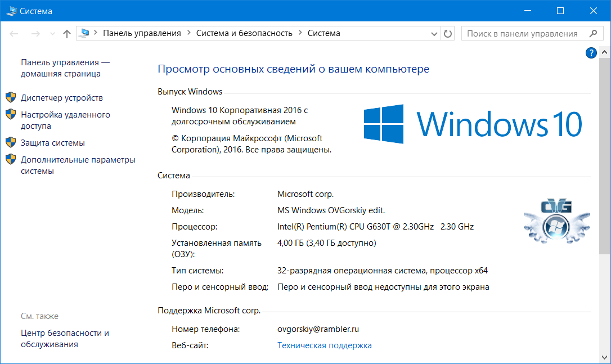611x364 pixels.
Task: Click the vertical scrollbar down arrow
Action: pos(605,357)
